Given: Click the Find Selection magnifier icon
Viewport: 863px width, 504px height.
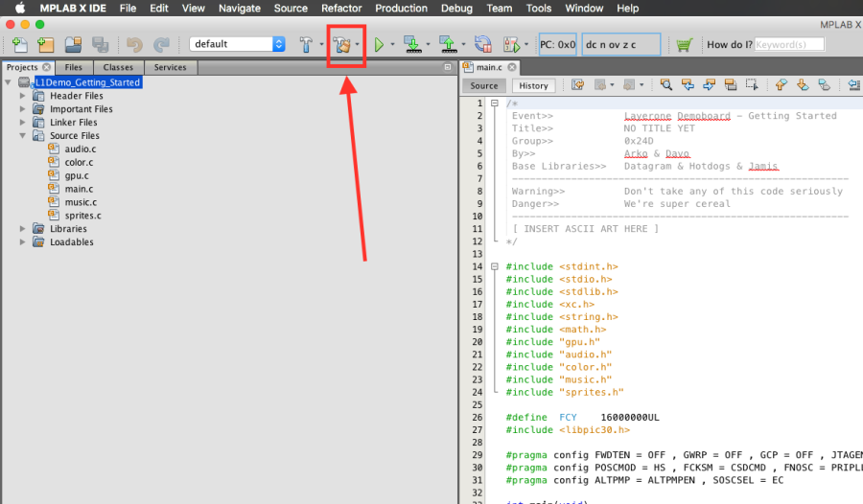Looking at the screenshot, I should click(665, 85).
